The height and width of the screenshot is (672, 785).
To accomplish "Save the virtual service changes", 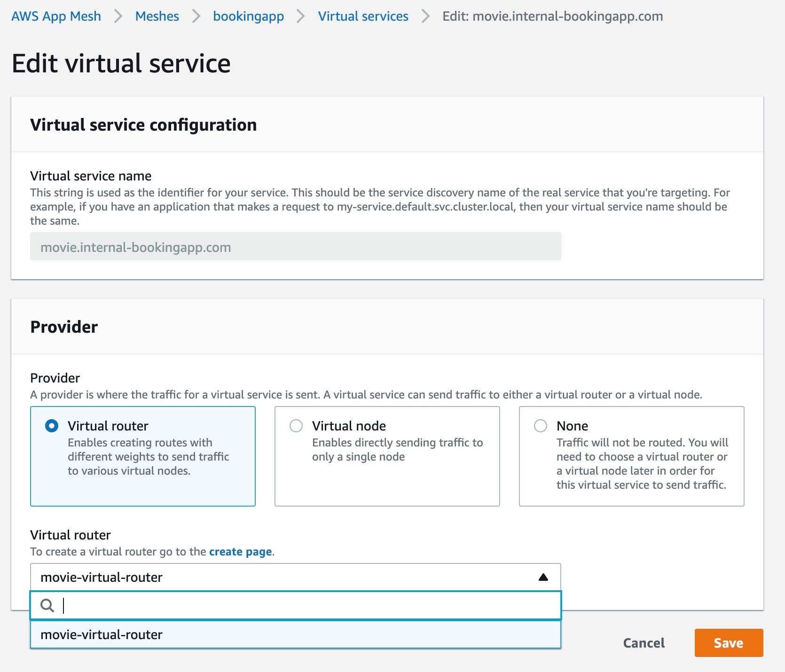I will [x=729, y=643].
